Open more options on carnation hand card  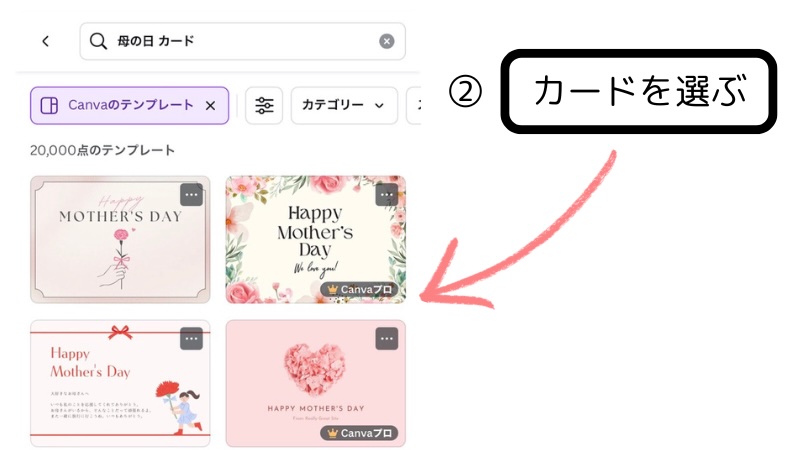[x=191, y=194]
